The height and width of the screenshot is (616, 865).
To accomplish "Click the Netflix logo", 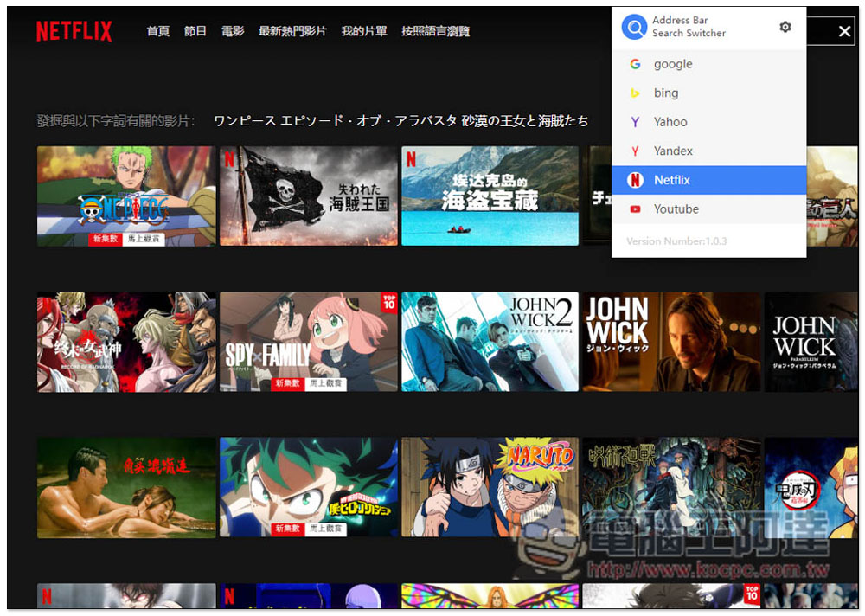I will point(74,31).
